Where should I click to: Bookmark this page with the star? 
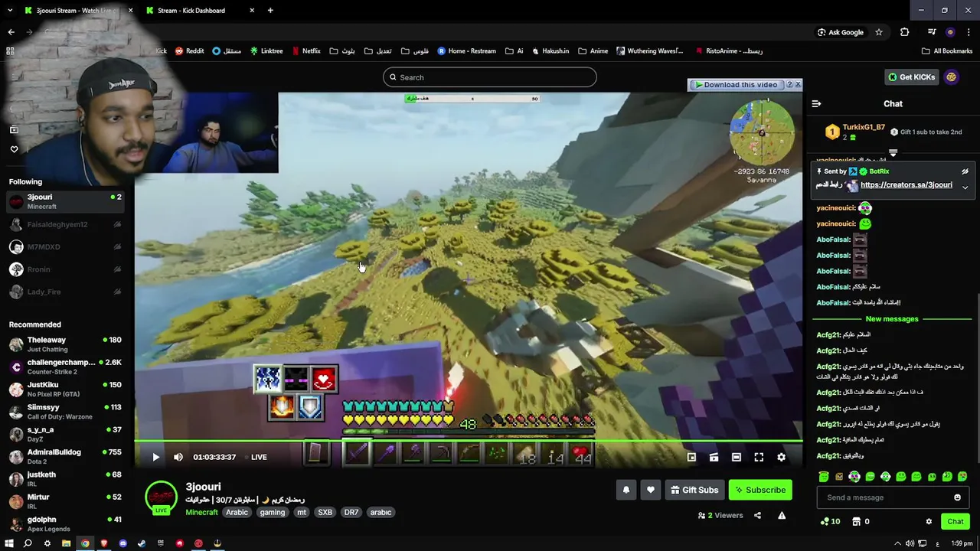879,32
